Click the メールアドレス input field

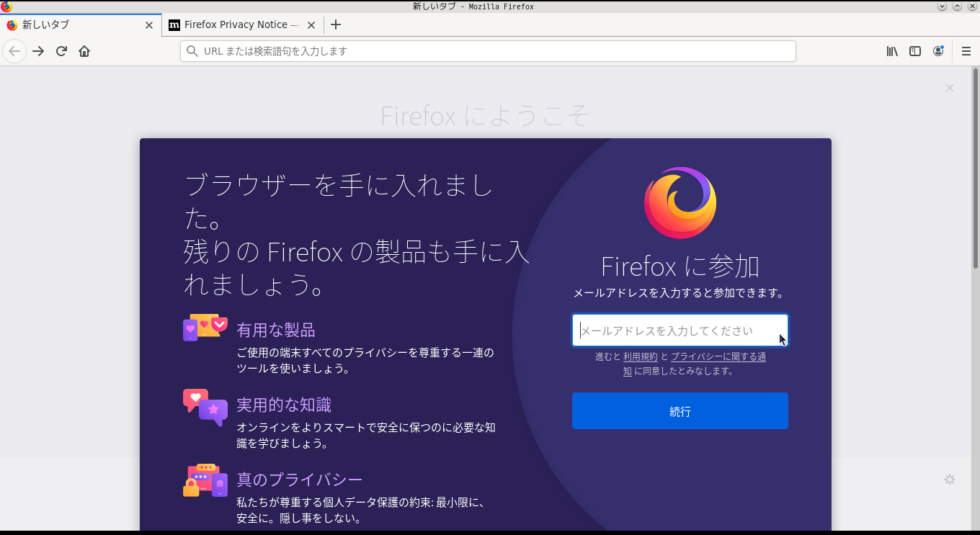[x=680, y=331]
